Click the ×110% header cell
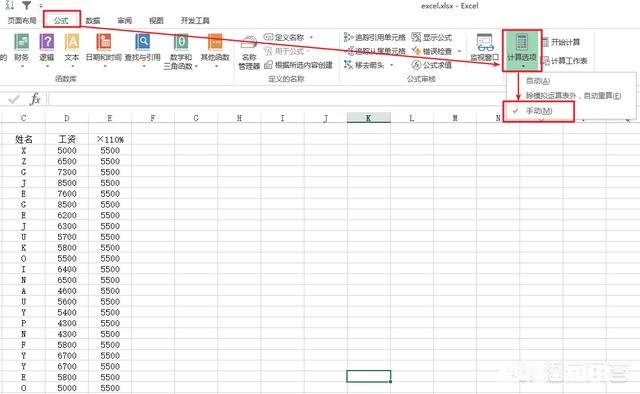Image resolution: width=640 pixels, height=394 pixels. point(110,139)
